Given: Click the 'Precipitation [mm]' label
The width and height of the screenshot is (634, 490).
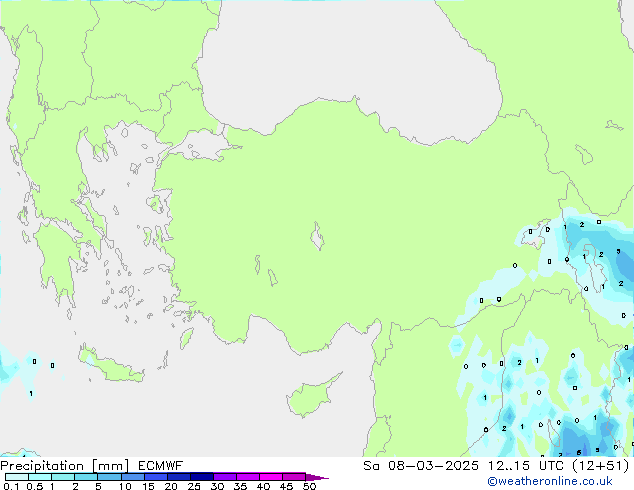Looking at the screenshot, I should pos(65,466).
